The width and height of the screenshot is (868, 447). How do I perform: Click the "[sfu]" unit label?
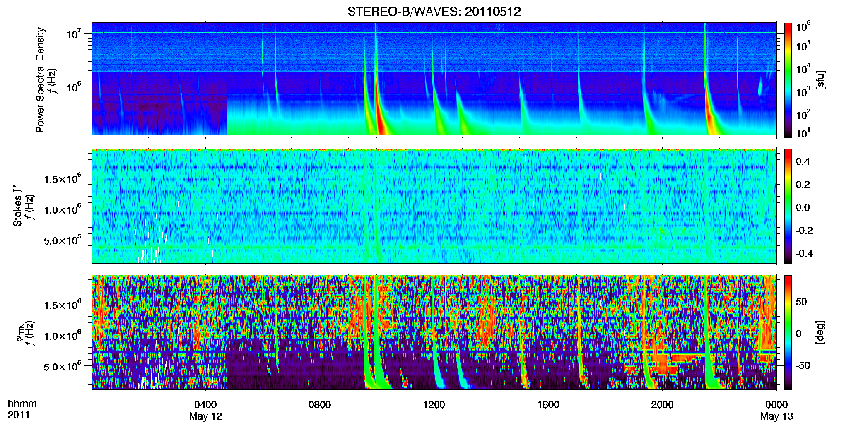tap(820, 80)
